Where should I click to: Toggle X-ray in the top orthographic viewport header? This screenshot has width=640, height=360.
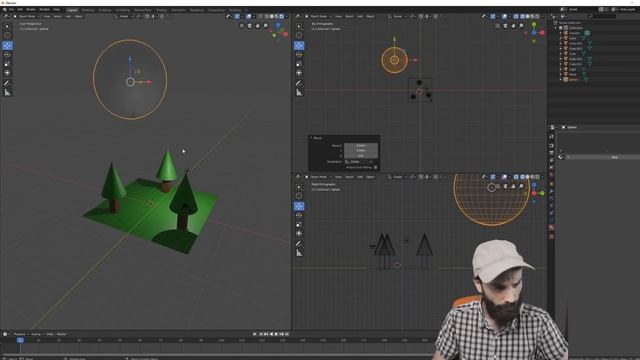[x=516, y=16]
